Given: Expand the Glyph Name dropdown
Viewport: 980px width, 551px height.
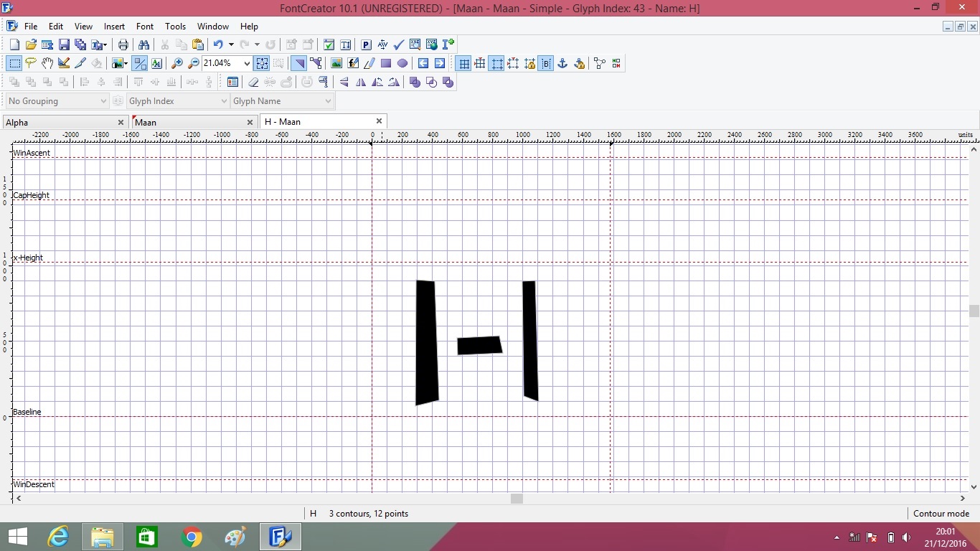Looking at the screenshot, I should pos(328,101).
